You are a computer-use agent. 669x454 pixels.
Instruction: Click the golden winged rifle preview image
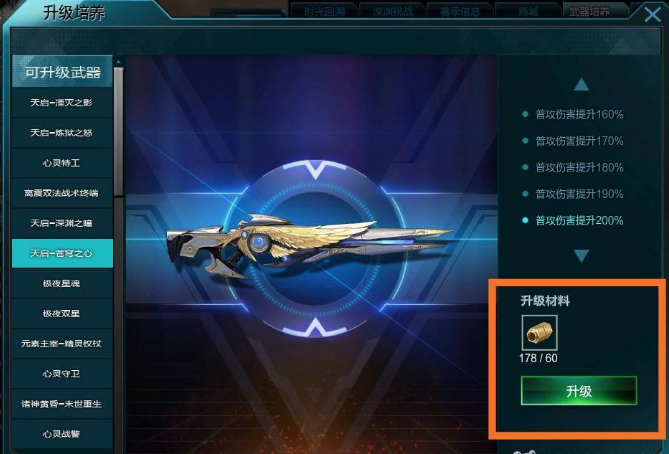click(x=308, y=246)
